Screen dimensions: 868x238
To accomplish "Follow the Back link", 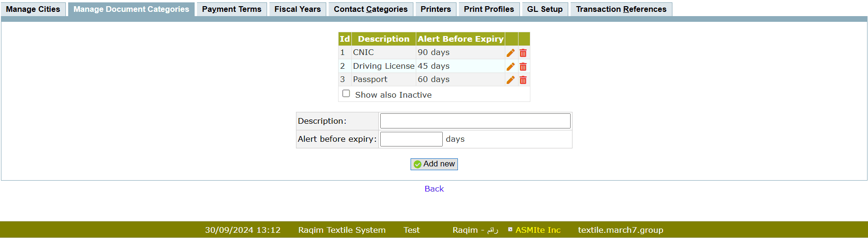I will point(434,189).
